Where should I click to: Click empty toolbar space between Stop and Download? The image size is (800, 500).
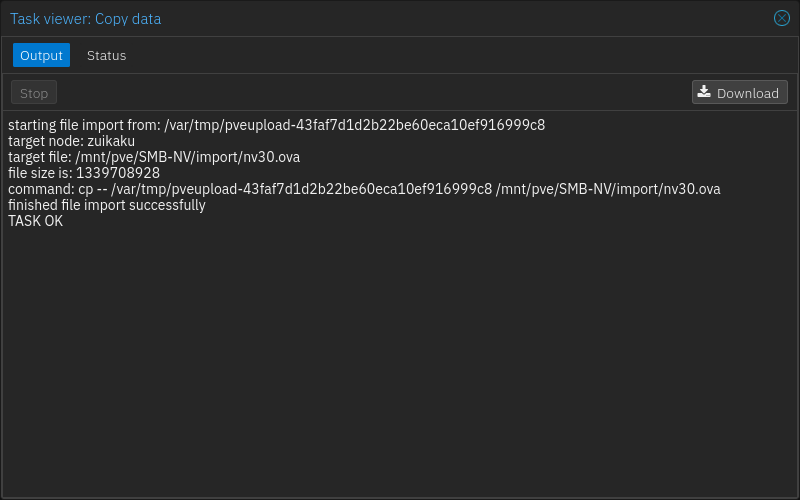point(370,93)
